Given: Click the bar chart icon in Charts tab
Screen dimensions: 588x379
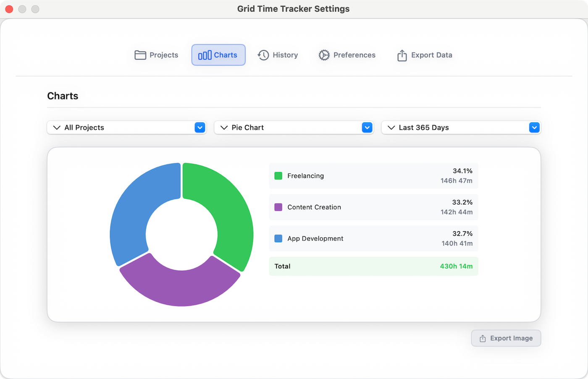Looking at the screenshot, I should pos(205,55).
